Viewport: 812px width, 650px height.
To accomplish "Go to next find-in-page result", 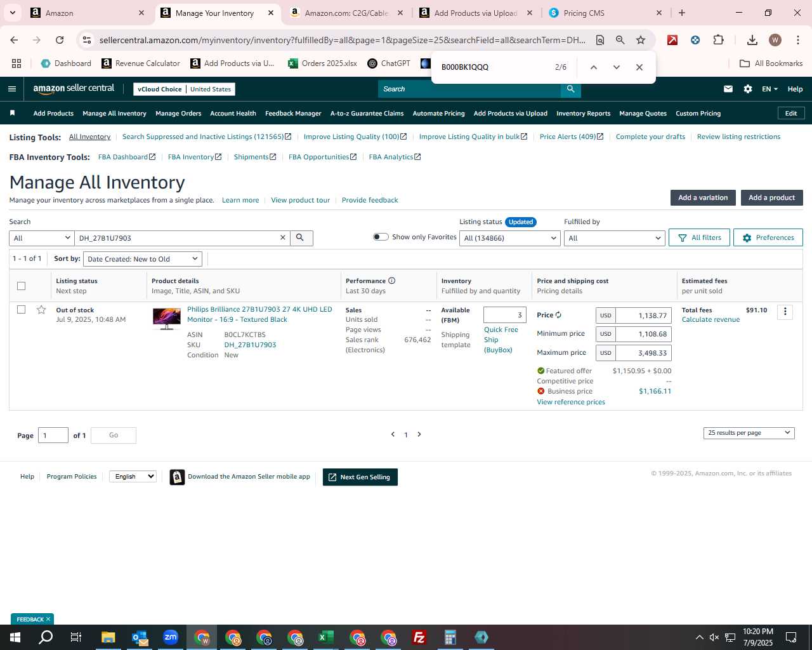I will point(616,67).
